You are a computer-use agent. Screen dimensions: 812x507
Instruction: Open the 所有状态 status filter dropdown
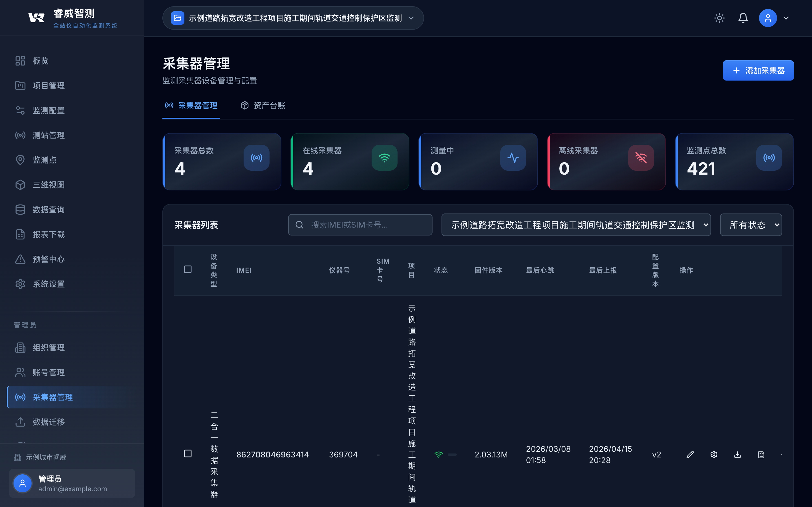[x=751, y=225]
